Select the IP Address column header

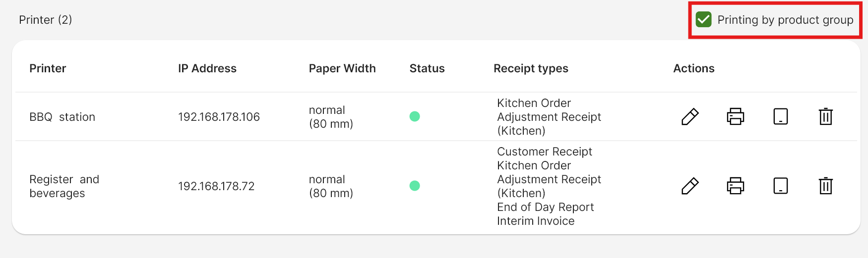[x=207, y=68]
